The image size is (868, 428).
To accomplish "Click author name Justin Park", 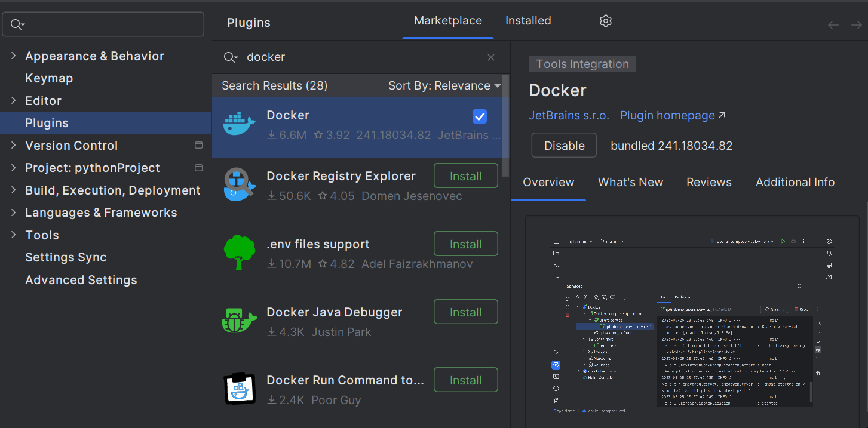I will [x=341, y=332].
